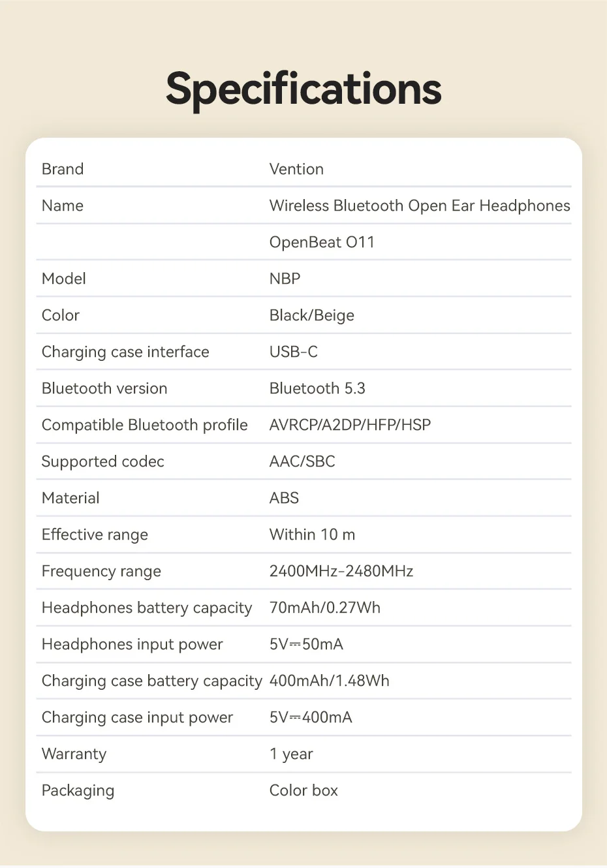The height and width of the screenshot is (868, 607).
Task: Click the USB-C interface value
Action: 293,352
